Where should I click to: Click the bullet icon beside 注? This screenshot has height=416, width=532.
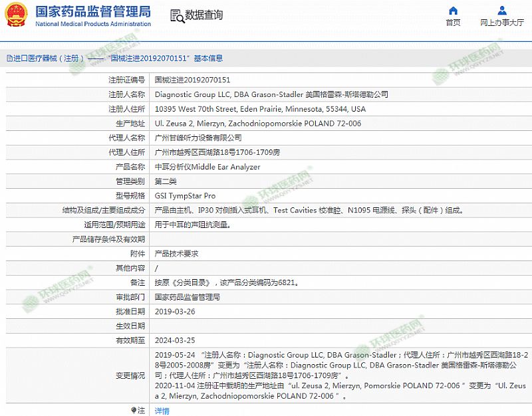tap(134, 411)
